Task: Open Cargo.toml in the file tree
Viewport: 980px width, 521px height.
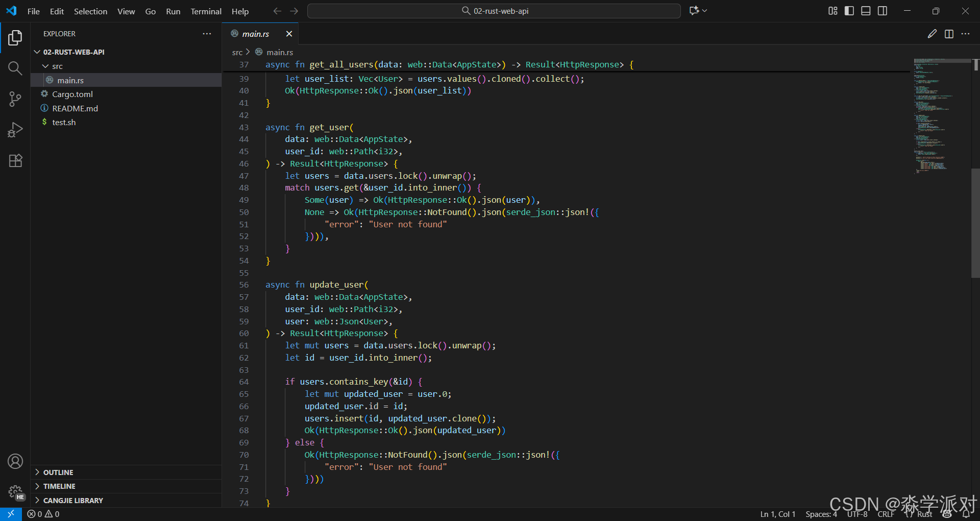Action: point(126,94)
